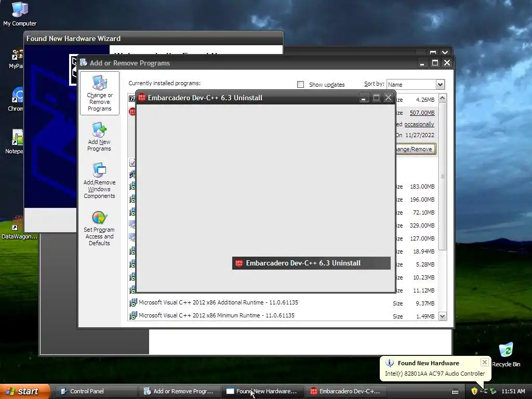Click Intel 82801AA AC'97 Audio Controller text

[x=435, y=373]
